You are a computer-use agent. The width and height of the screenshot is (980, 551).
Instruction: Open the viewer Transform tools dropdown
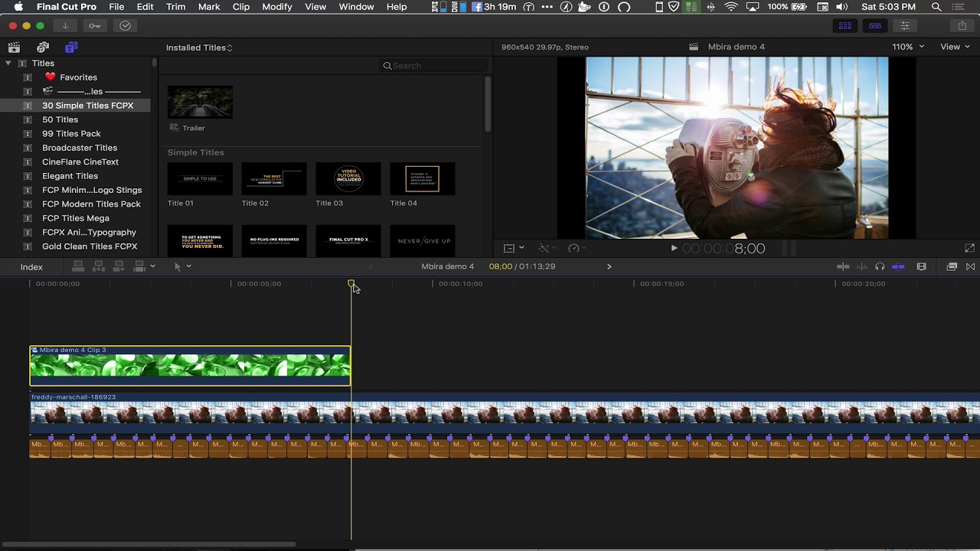[x=514, y=248]
